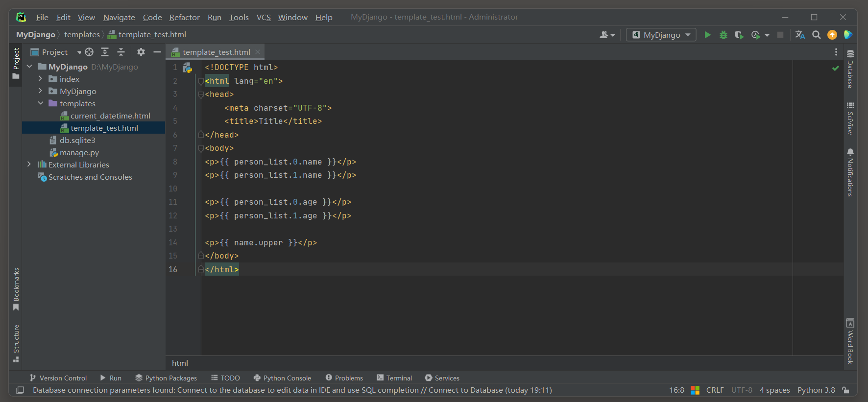The height and width of the screenshot is (402, 868).
Task: Open the Terminal tool window
Action: [x=394, y=378]
